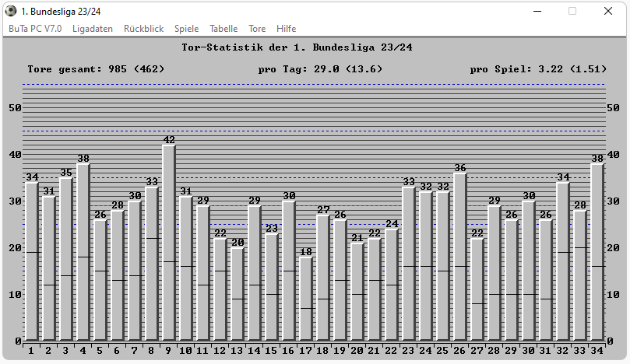The image size is (630, 364).
Task: Click the 'pro Tag: 29.0' statistic text
Action: (320, 69)
